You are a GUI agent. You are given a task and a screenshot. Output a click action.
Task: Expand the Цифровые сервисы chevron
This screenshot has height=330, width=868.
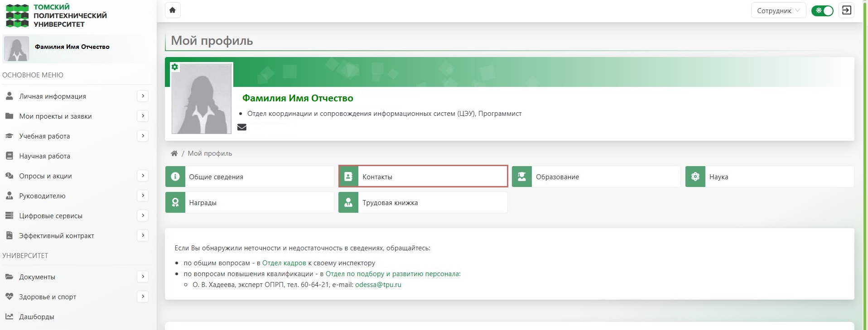coord(143,215)
